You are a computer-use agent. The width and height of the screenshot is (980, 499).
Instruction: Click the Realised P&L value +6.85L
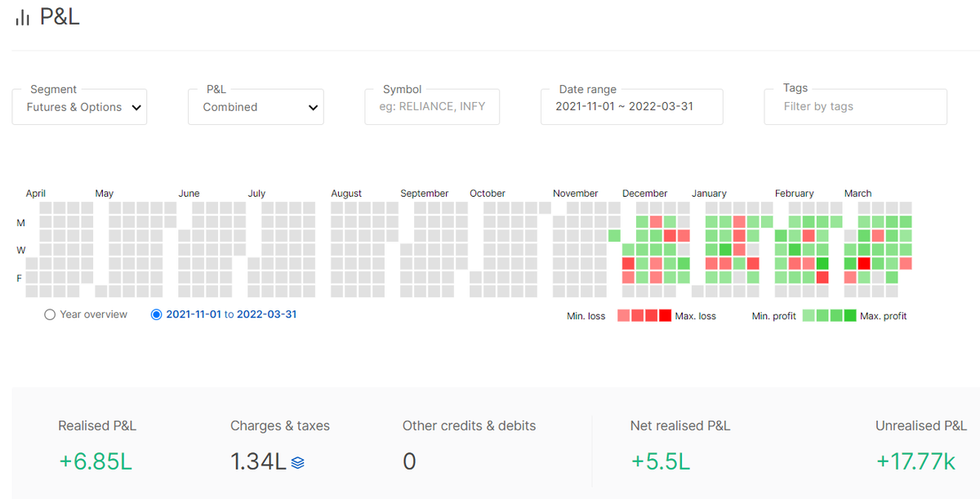tap(96, 461)
